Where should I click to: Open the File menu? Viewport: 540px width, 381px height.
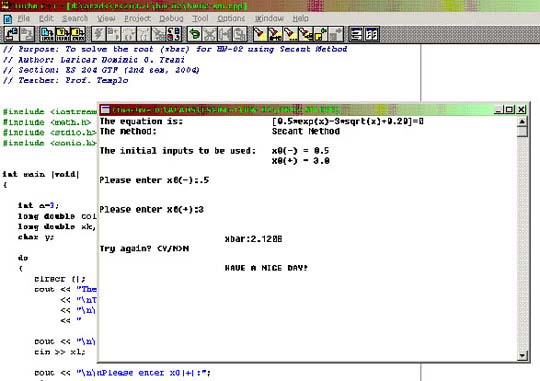[x=23, y=18]
